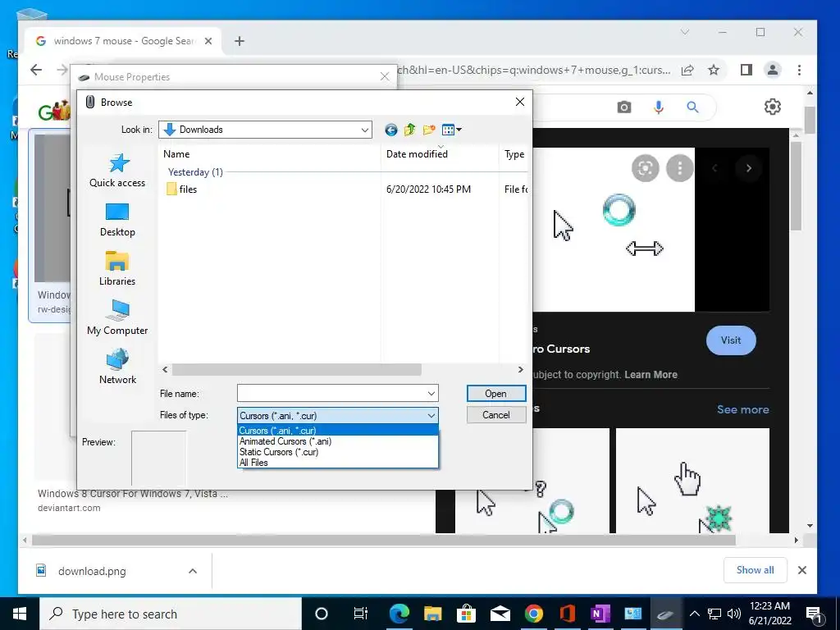The width and height of the screenshot is (840, 630).
Task: Click voice search microphone icon
Action: pos(659,107)
